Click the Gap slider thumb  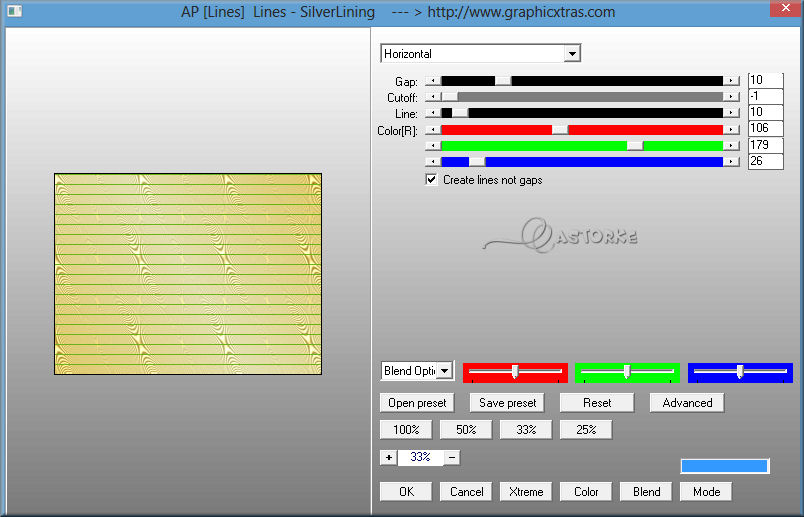(x=503, y=81)
